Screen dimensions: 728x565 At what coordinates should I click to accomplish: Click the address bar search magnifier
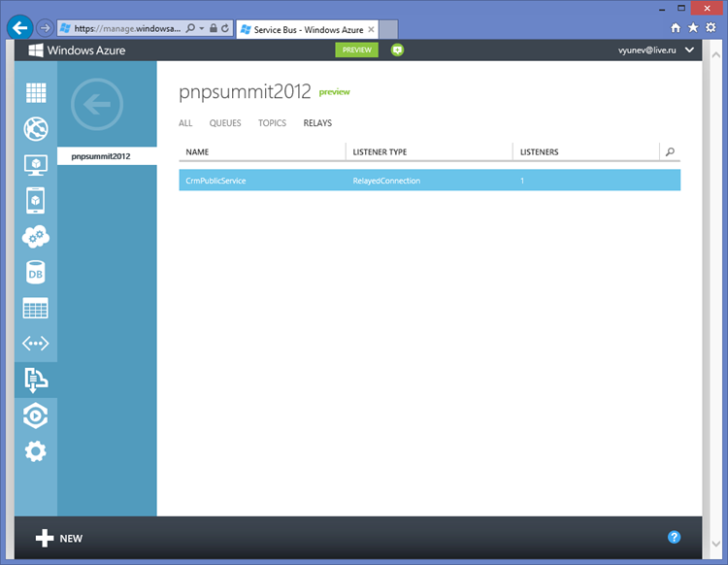(x=190, y=28)
